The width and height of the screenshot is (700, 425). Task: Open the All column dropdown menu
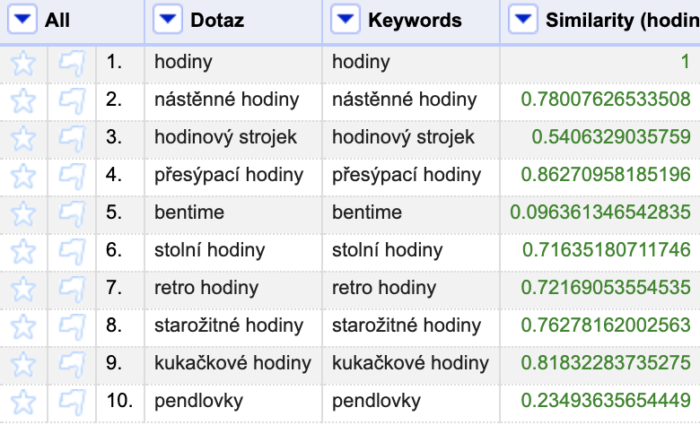[x=23, y=20]
